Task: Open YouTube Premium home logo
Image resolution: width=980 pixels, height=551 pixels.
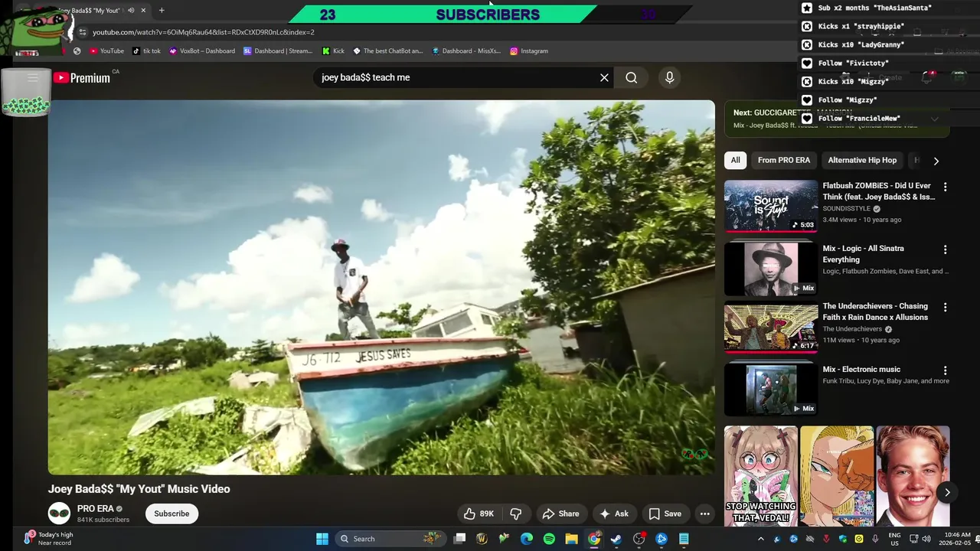Action: pyautogui.click(x=82, y=77)
